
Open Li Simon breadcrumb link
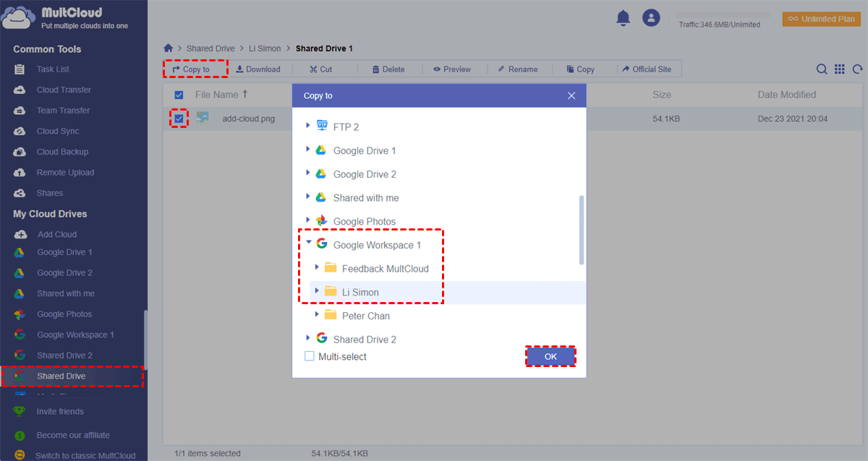pyautogui.click(x=265, y=48)
